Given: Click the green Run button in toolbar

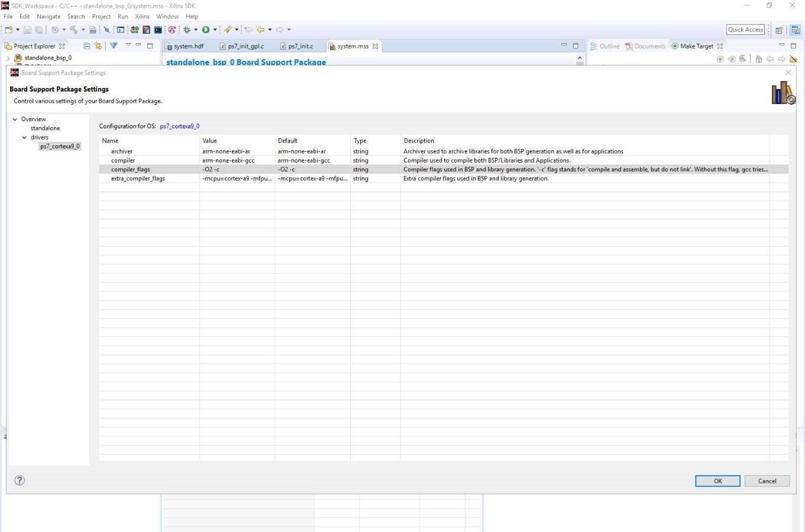Looking at the screenshot, I should (206, 30).
